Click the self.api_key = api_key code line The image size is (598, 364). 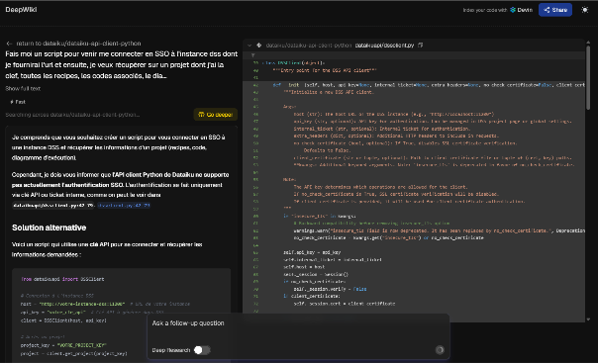click(312, 252)
